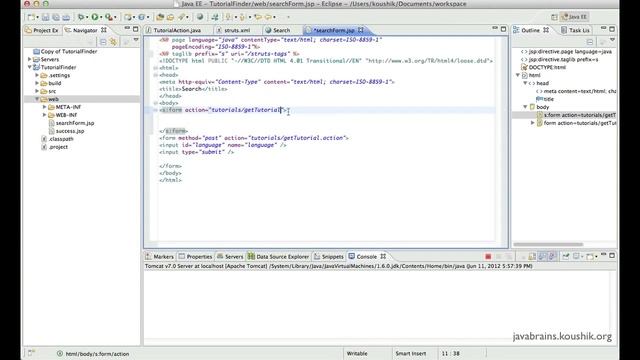Open the New wizard dropdown arrow
This screenshot has width=640, height=360.
37,17
